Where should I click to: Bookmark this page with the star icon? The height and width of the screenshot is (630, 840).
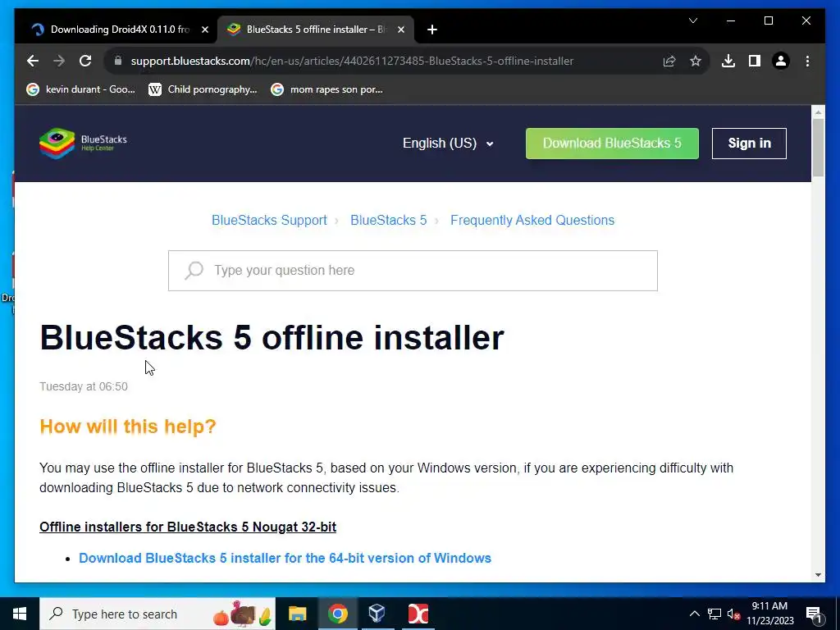(696, 61)
